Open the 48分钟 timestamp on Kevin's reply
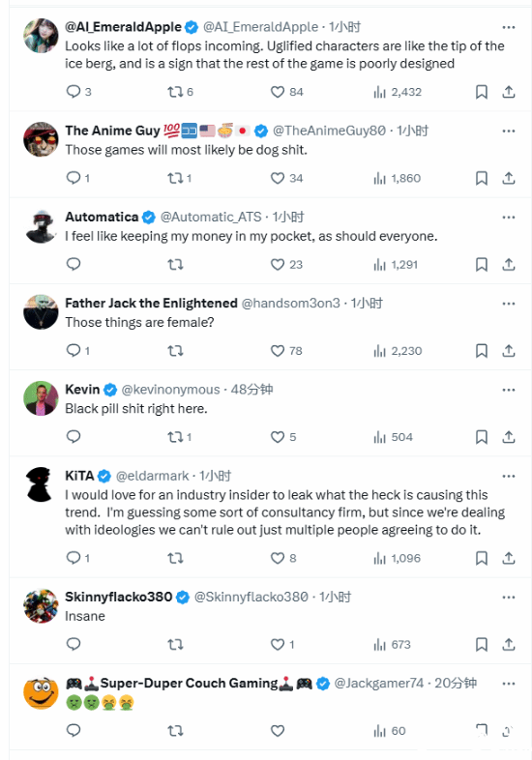Screen dimensions: 532x760 coord(251,390)
